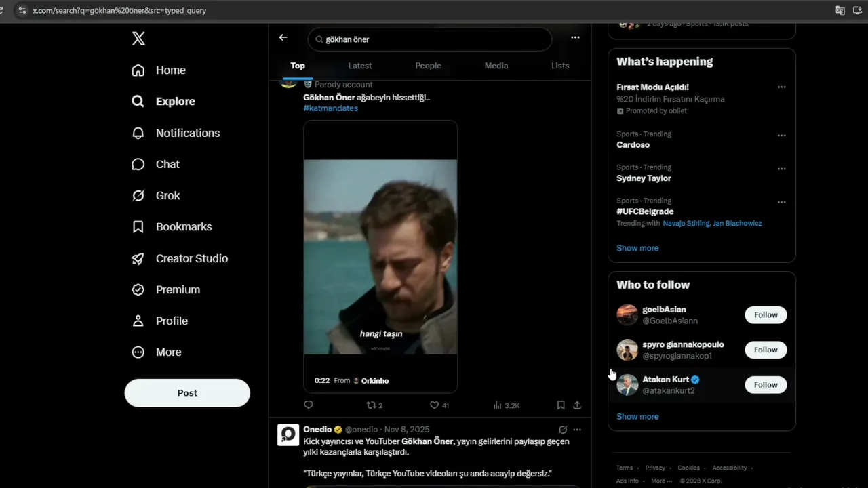Switch to the Media tab
The height and width of the screenshot is (488, 868).
pyautogui.click(x=496, y=66)
